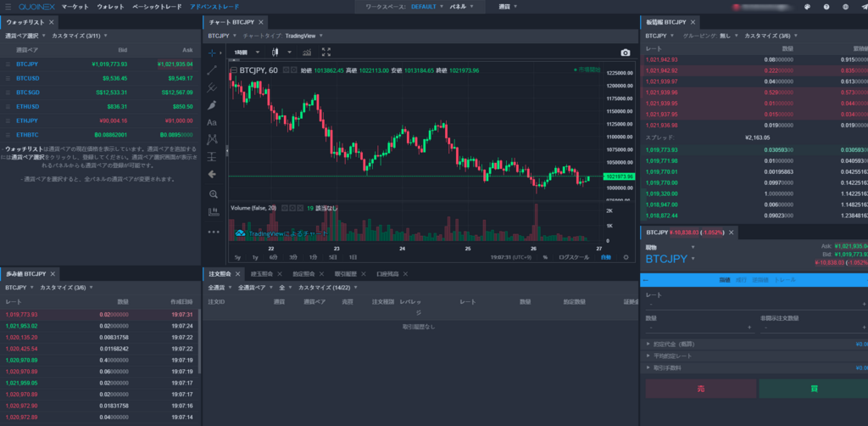
Task: Open the candlestick chart style selector
Action: click(x=275, y=52)
